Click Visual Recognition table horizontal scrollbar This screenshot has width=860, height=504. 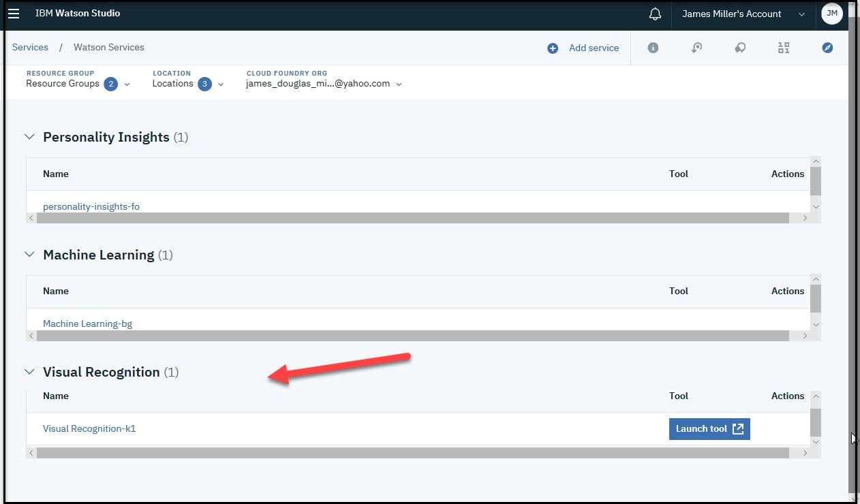[x=412, y=453]
